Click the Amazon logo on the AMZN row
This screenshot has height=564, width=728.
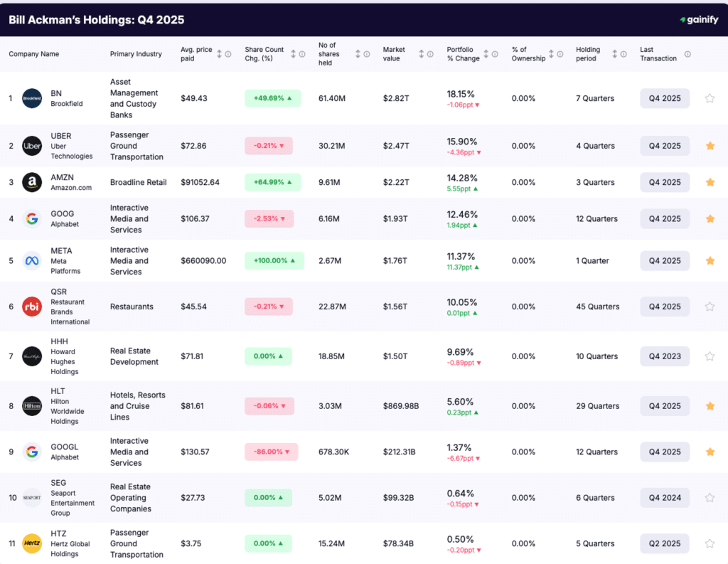[x=31, y=182]
